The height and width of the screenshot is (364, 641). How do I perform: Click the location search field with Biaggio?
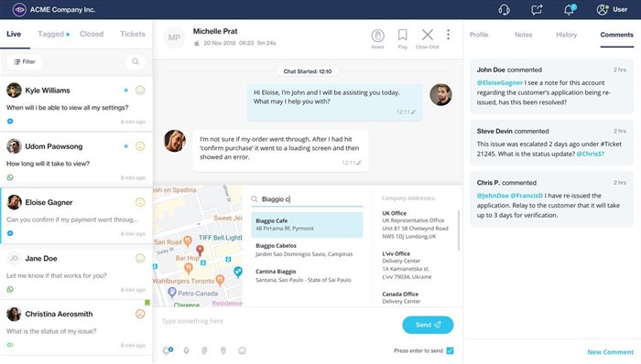click(307, 199)
